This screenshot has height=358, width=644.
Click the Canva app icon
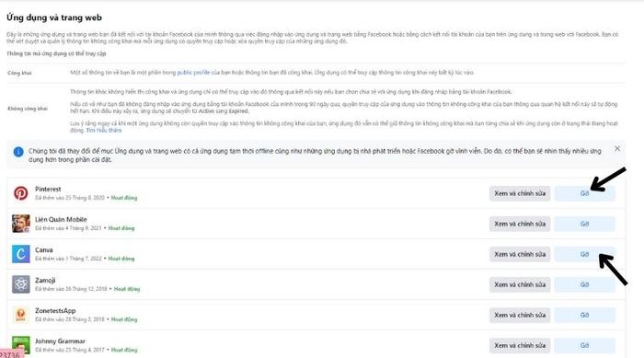(x=20, y=254)
